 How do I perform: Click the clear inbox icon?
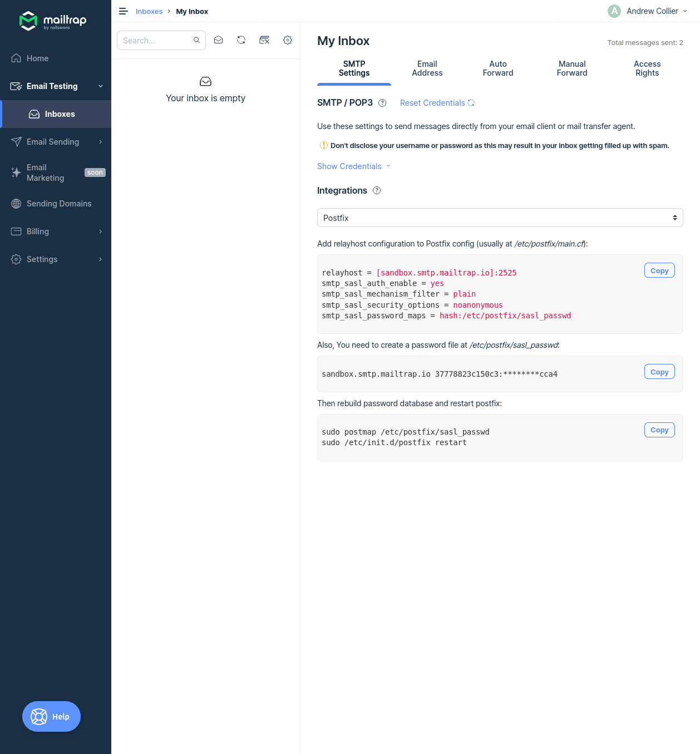[264, 40]
